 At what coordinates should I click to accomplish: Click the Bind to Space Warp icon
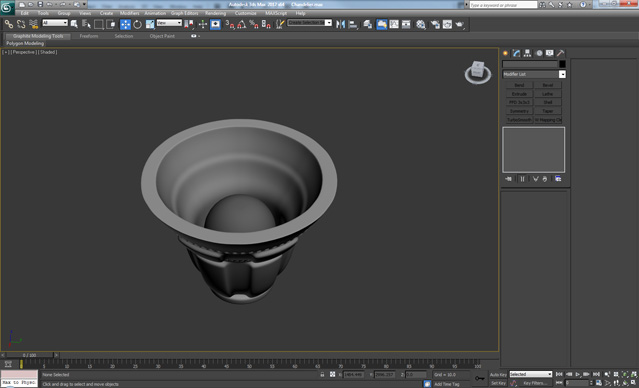33,24
